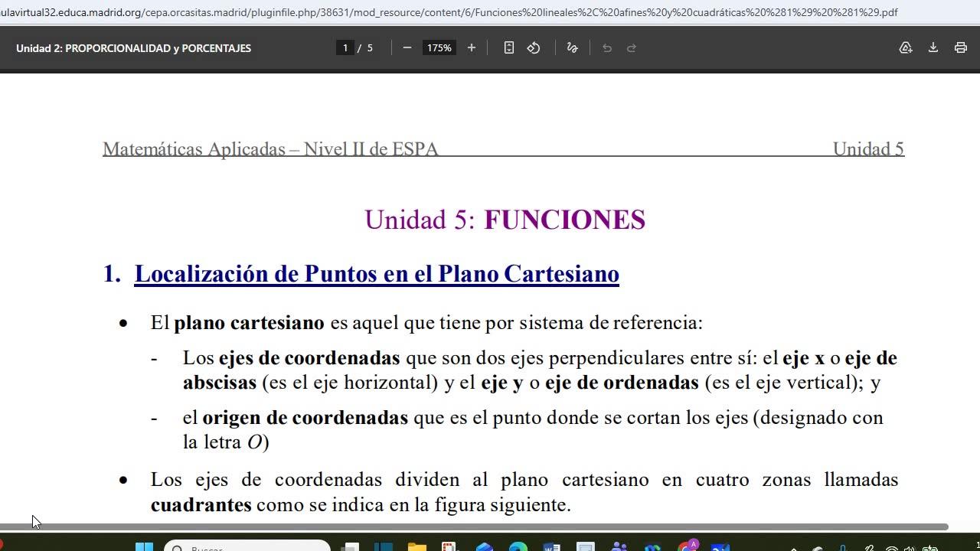Click the 'Unidad 5' header text on the right

868,148
